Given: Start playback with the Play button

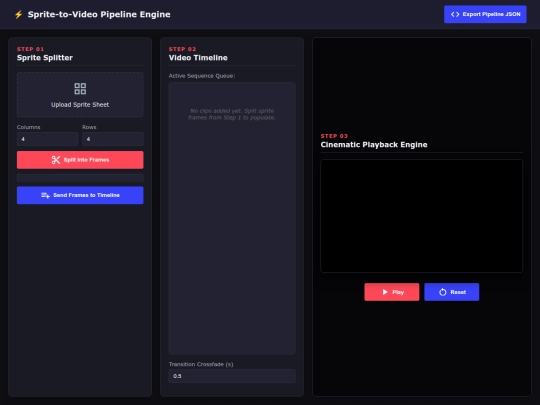Looking at the screenshot, I should [392, 292].
